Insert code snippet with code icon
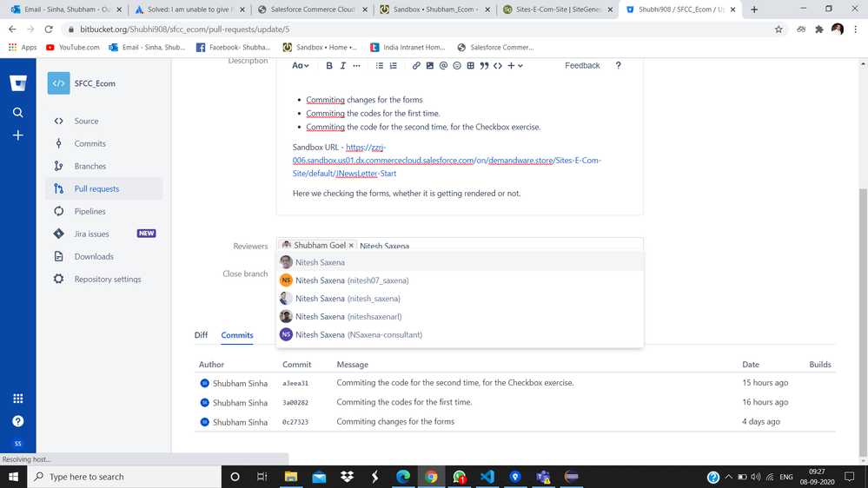Viewport: 868px width, 488px height. click(498, 65)
